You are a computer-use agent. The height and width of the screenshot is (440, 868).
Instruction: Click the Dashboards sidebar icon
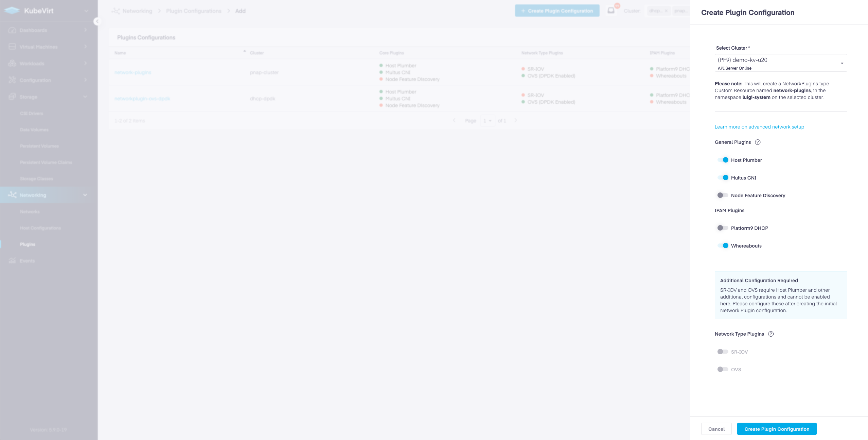tap(12, 30)
